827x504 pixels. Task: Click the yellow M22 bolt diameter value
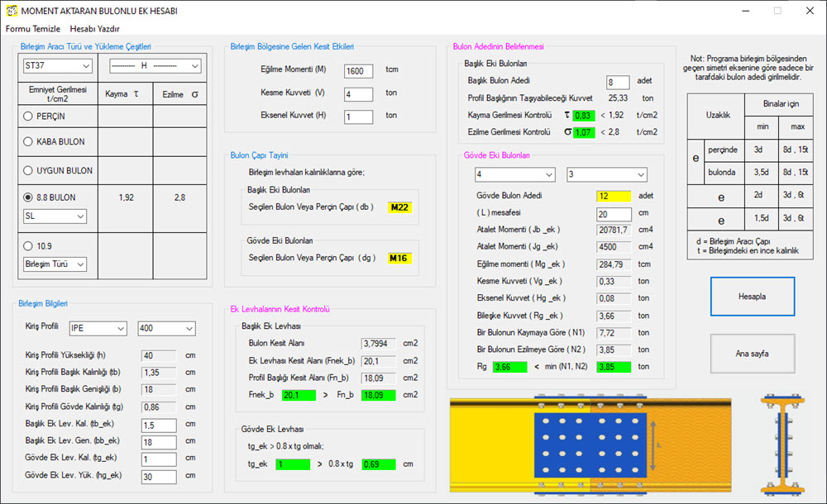(399, 207)
